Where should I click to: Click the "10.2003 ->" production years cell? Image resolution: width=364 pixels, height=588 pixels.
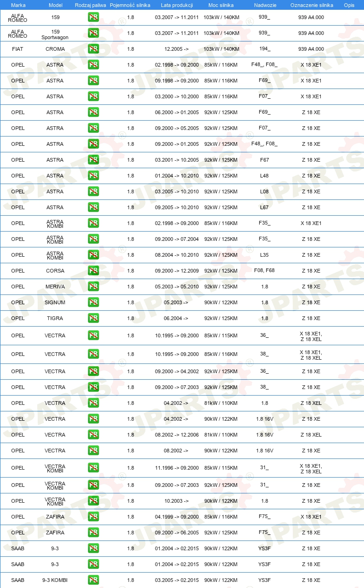pos(177,501)
